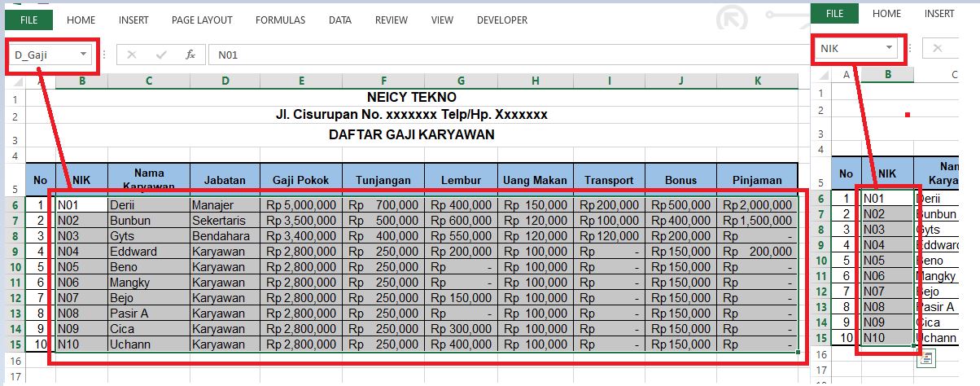Select column I header
The image size is (980, 386).
pyautogui.click(x=609, y=81)
